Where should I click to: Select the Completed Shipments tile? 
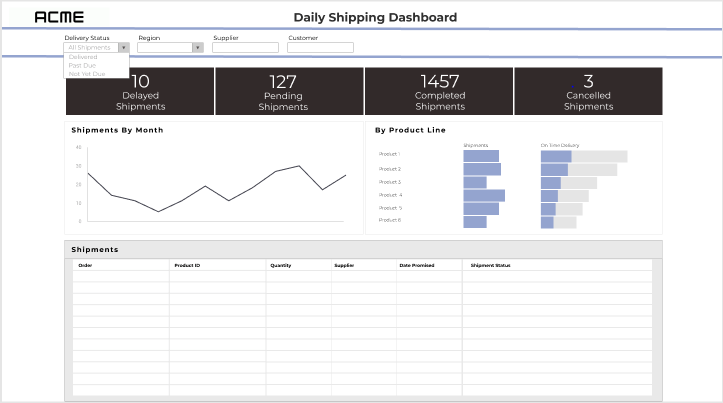pos(438,91)
